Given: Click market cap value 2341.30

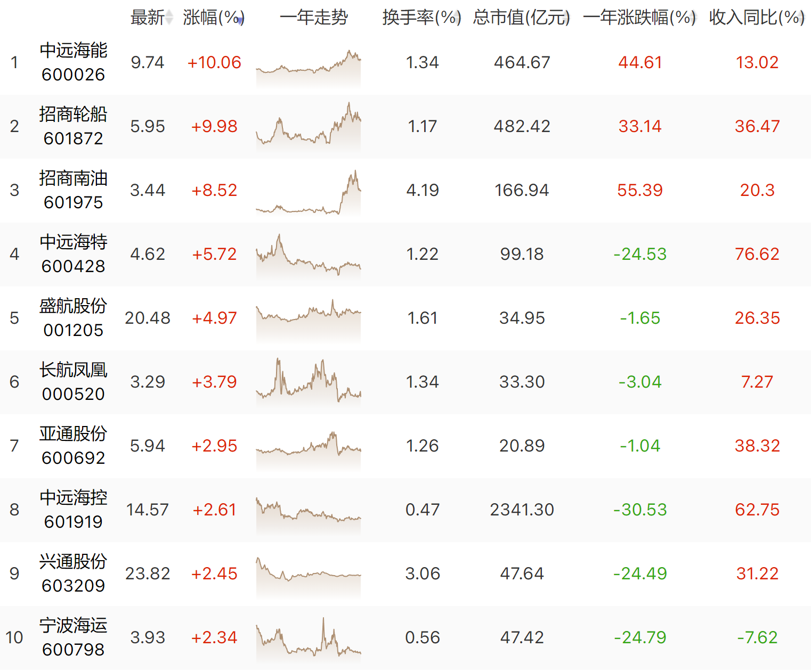Looking at the screenshot, I should 522,510.
